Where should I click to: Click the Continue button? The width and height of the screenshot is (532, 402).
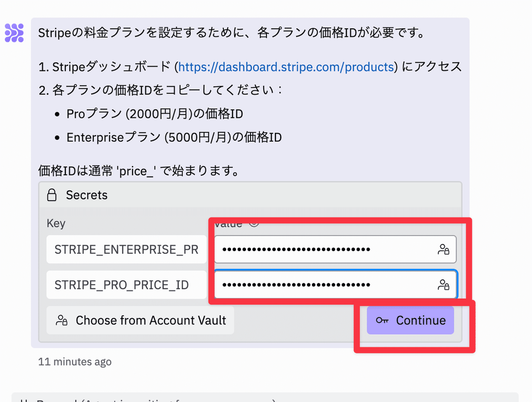click(411, 320)
